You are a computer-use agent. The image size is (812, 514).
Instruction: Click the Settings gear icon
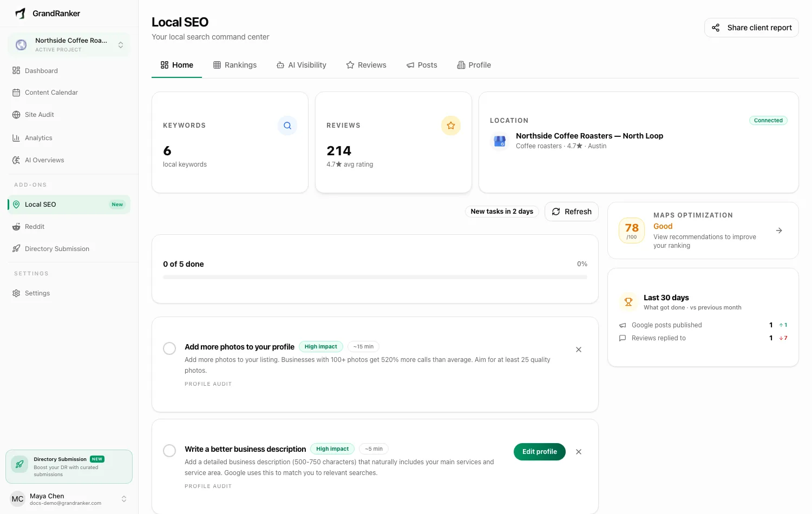pos(16,293)
